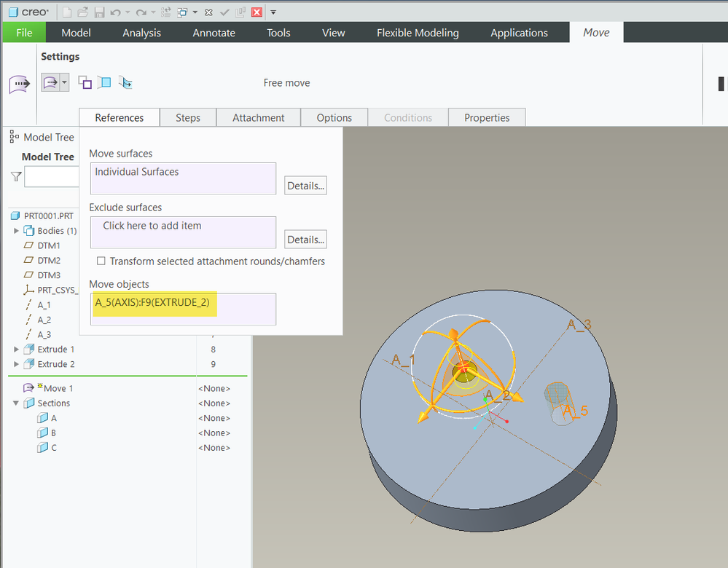
Task: Click the Undo arrow icon
Action: pos(116,12)
